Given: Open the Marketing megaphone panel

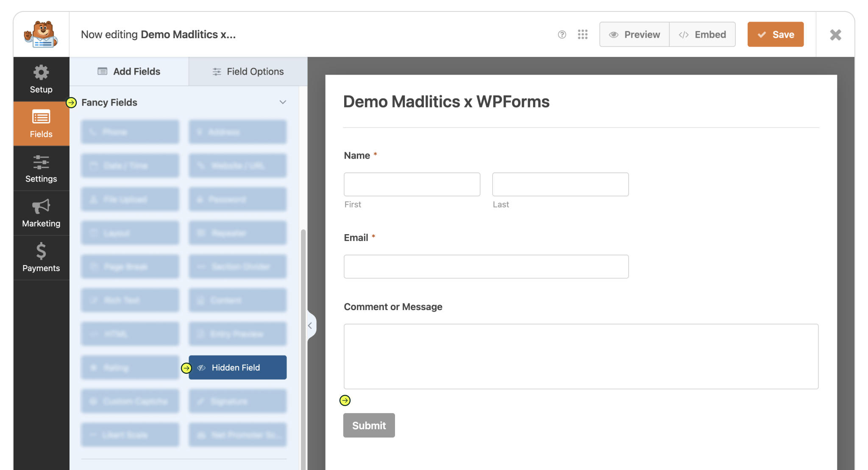Looking at the screenshot, I should [41, 213].
